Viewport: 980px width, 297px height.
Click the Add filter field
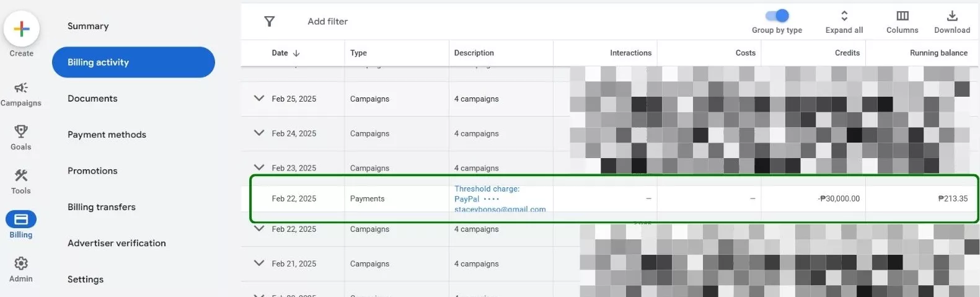pos(328,22)
